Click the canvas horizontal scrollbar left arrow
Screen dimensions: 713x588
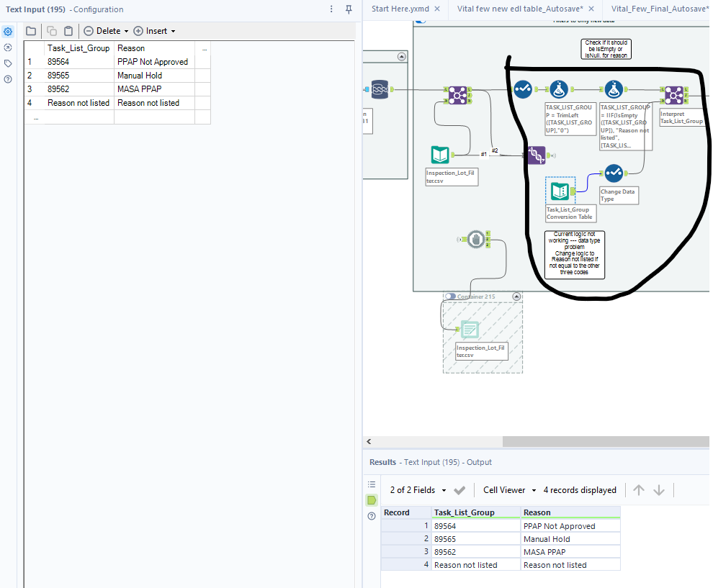point(369,441)
